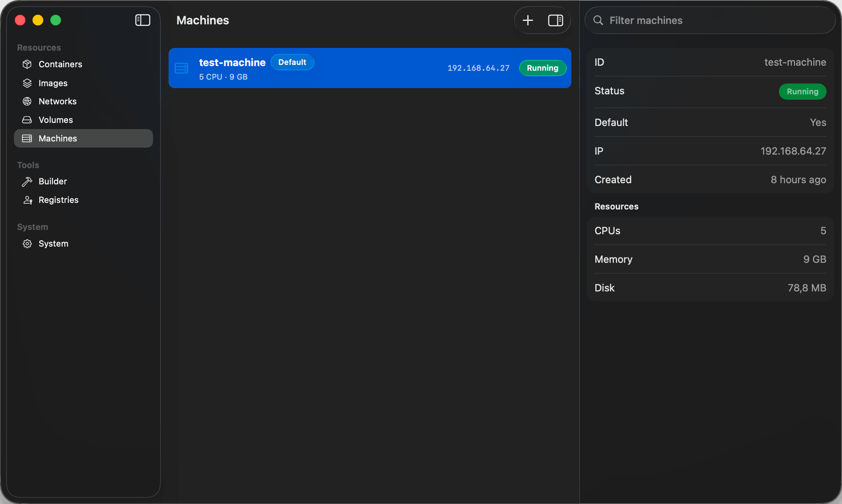Open the System settings item
The height and width of the screenshot is (504, 842).
click(x=84, y=243)
